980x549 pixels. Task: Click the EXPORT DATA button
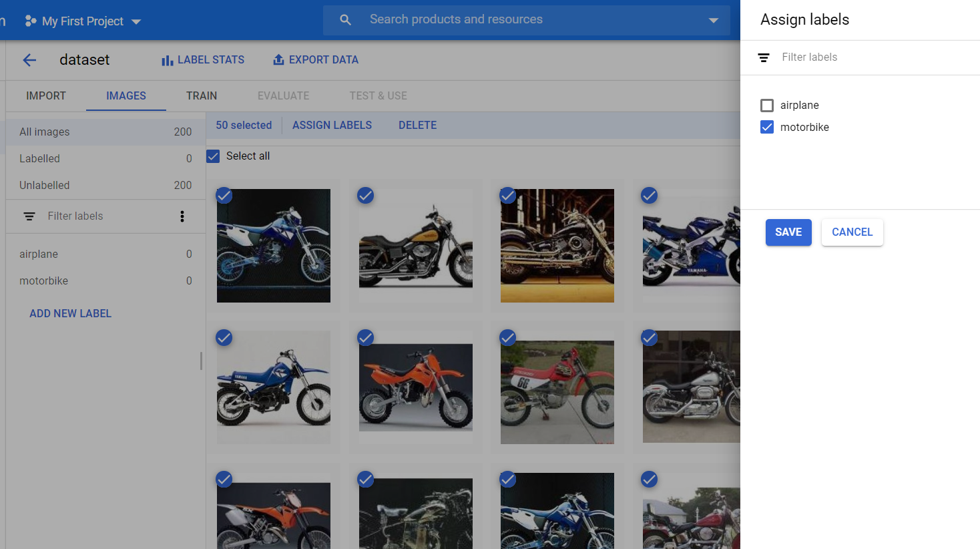[x=316, y=60]
